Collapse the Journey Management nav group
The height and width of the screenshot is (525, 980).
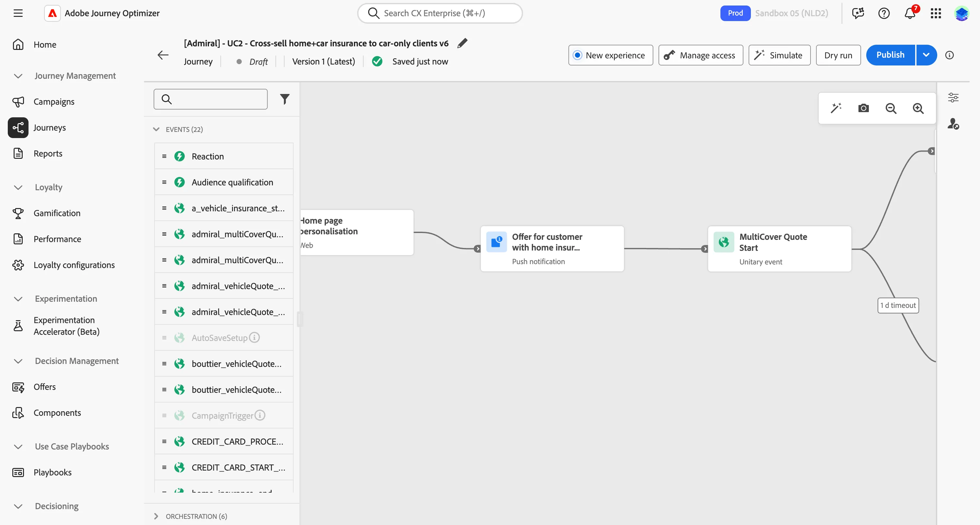(x=18, y=76)
